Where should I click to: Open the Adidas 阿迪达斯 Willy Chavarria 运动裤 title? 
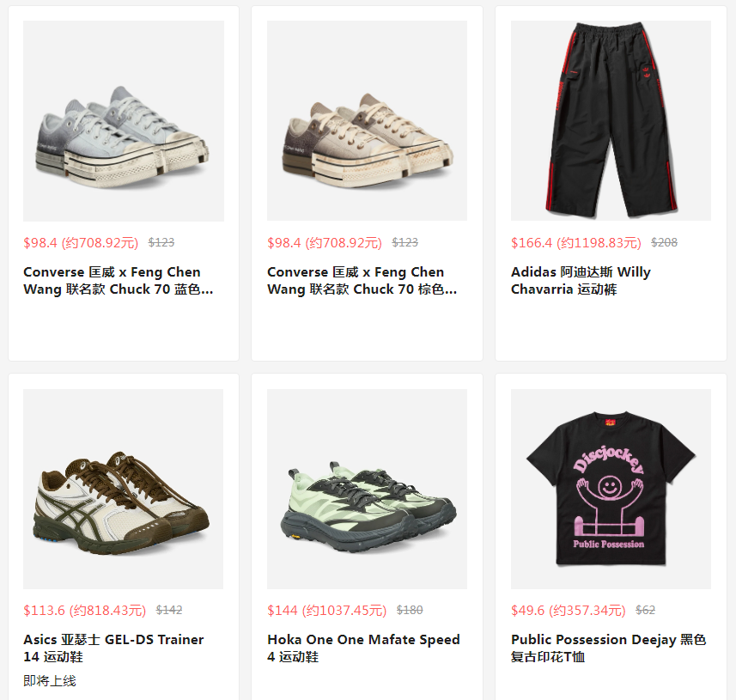(581, 281)
